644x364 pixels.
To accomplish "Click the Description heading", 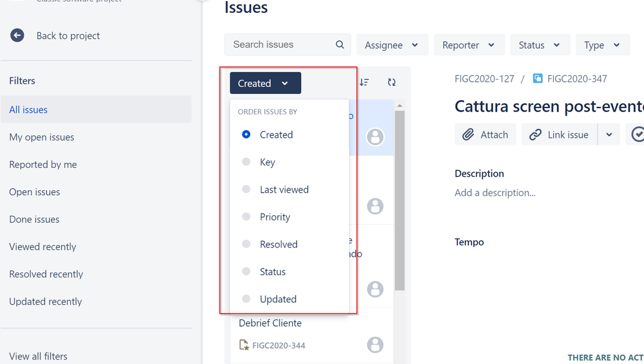I will click(x=480, y=173).
